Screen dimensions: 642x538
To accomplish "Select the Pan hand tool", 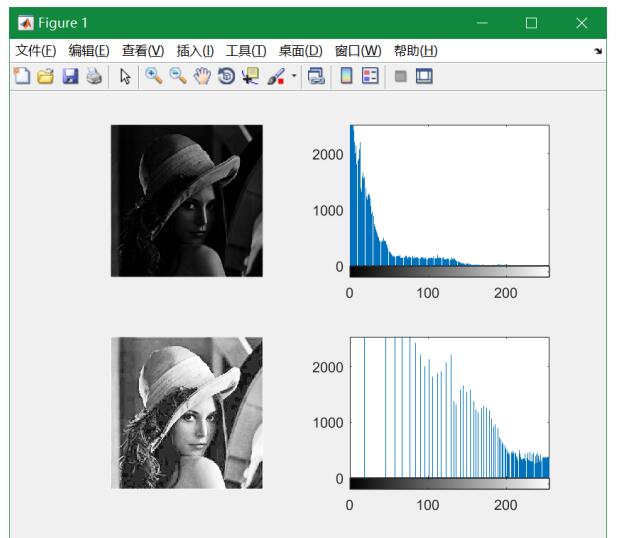I will click(x=202, y=76).
